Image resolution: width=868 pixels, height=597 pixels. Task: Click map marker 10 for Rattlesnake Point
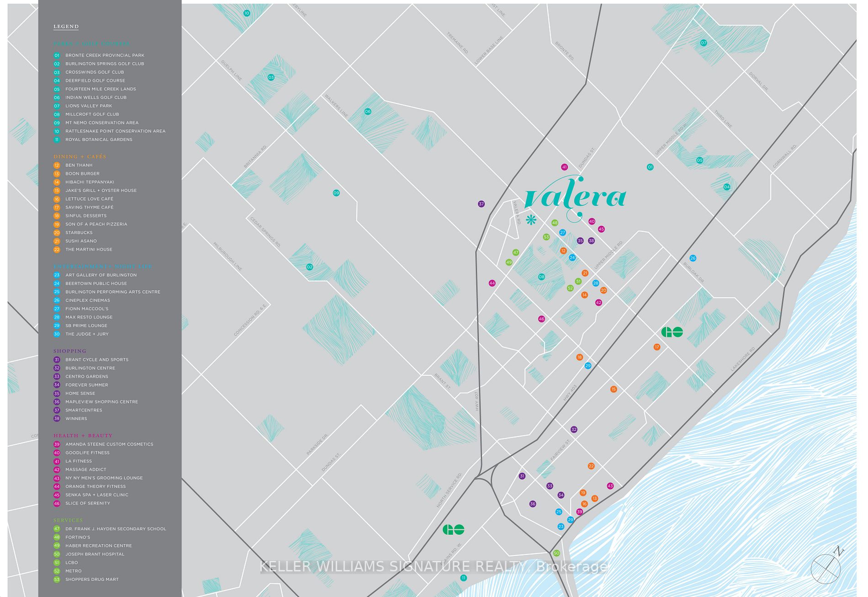coord(247,13)
